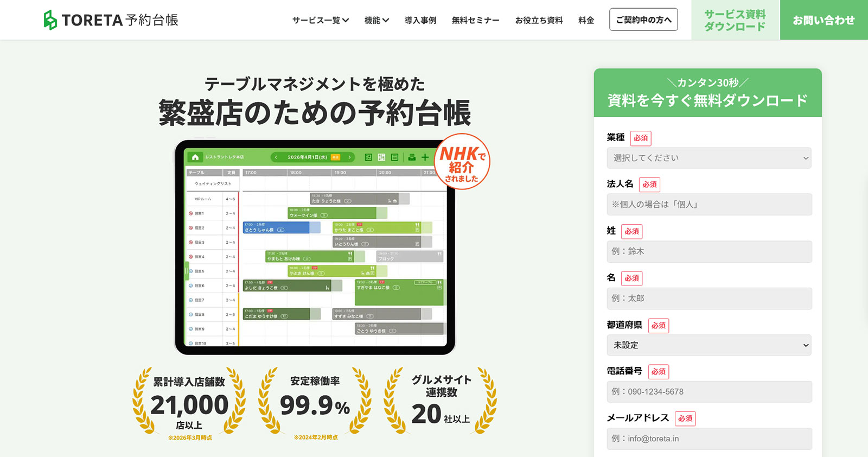Click the 本日 today badge in date bar
Viewport: 868px width, 457px height.
click(336, 157)
